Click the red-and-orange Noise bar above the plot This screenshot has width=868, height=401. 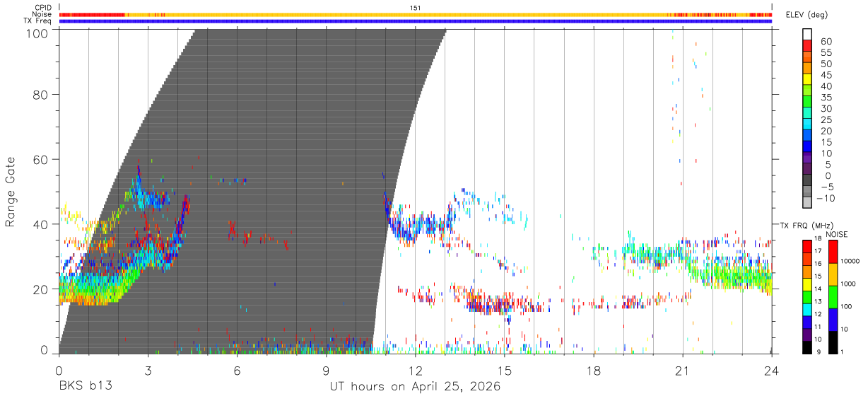(416, 14)
